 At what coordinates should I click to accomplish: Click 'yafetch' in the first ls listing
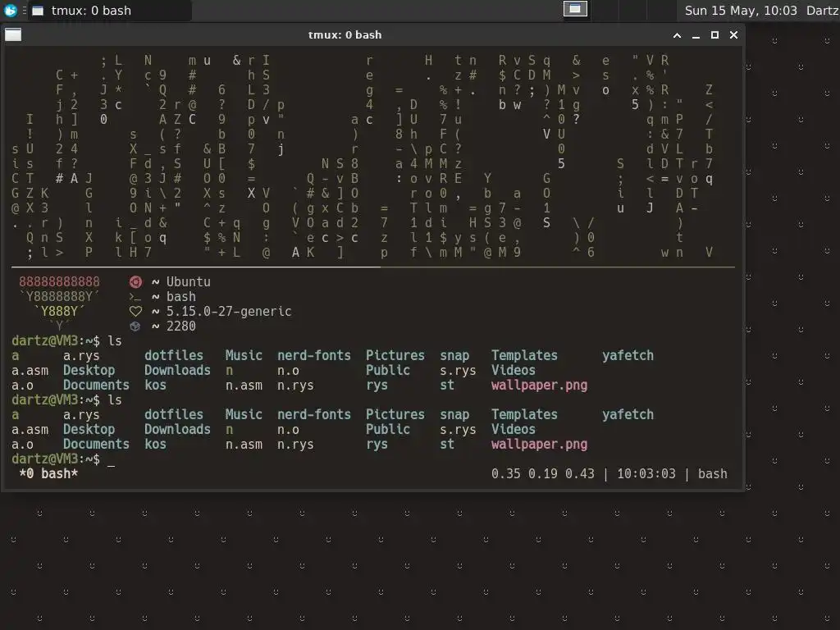(x=628, y=356)
